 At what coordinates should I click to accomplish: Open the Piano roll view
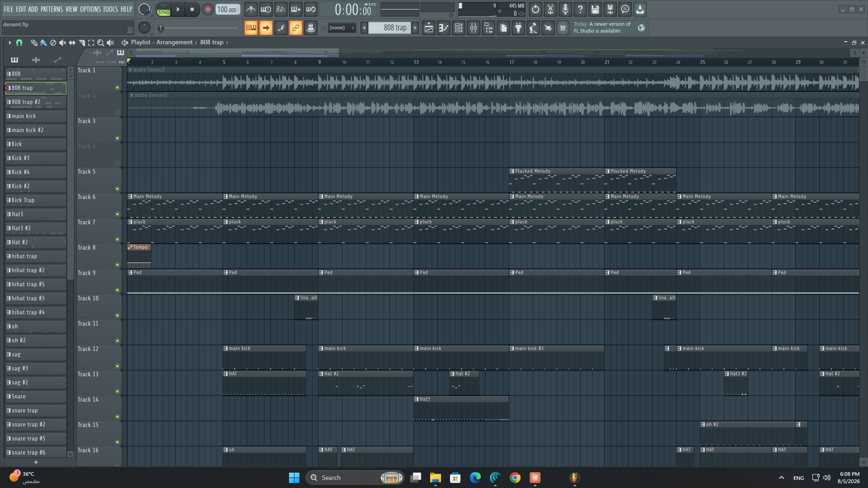(444, 28)
